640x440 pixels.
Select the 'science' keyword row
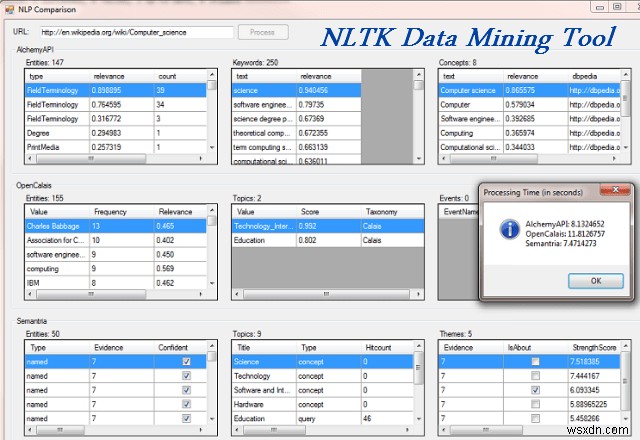pyautogui.click(x=296, y=90)
